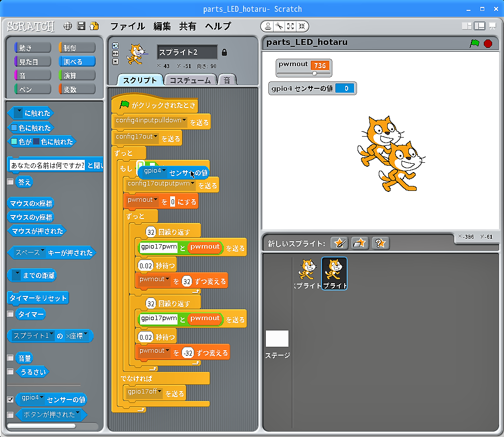The width and height of the screenshot is (504, 437).
Task: Open config17out broadcast dropdown
Action: 155,137
